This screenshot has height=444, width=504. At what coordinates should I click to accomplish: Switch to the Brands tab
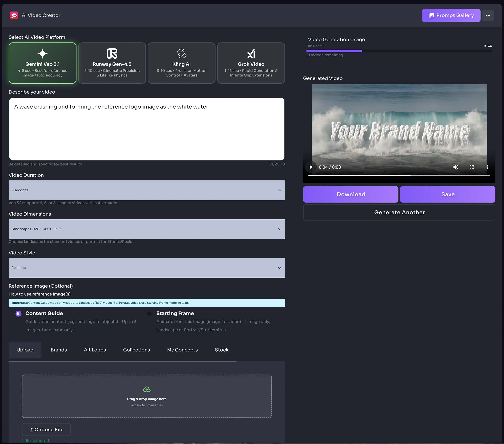point(59,349)
